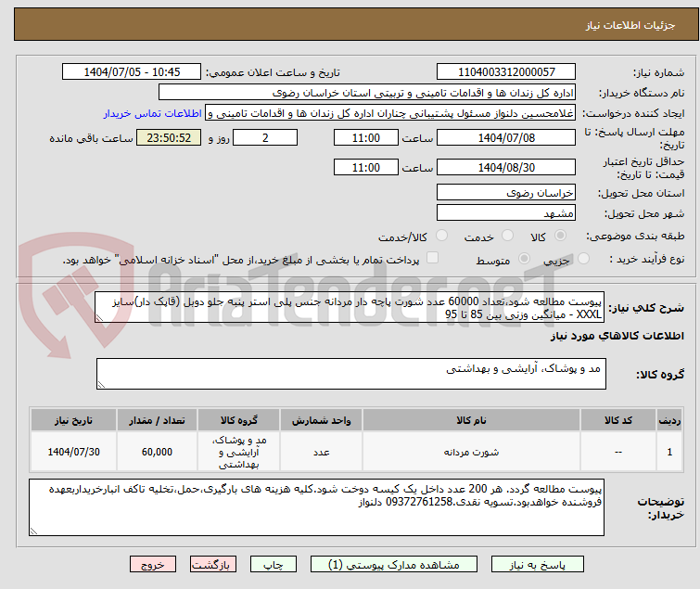
Task: Click the جزئیات اطلاعات نیاز page title
Action: pos(630,25)
